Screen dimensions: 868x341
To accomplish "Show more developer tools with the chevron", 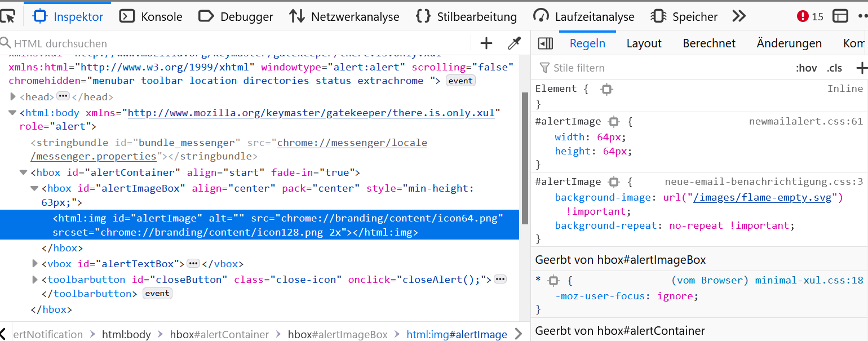I will pos(739,16).
